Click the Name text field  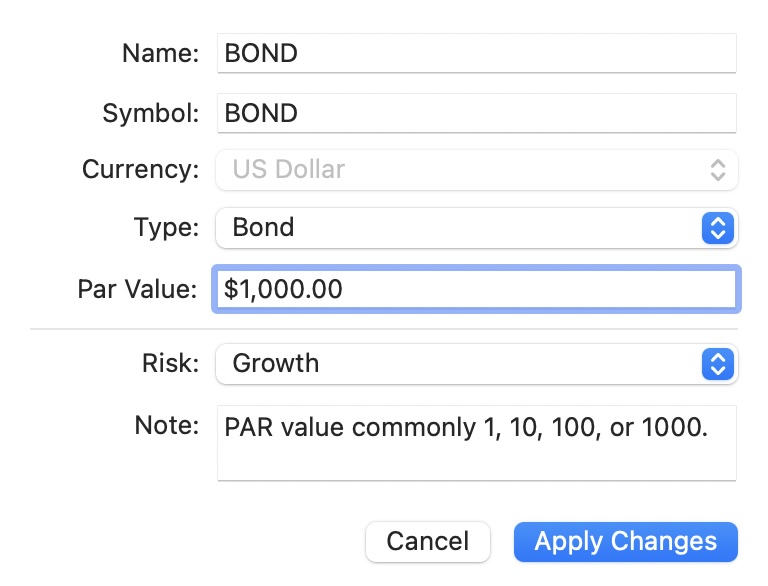[476, 53]
